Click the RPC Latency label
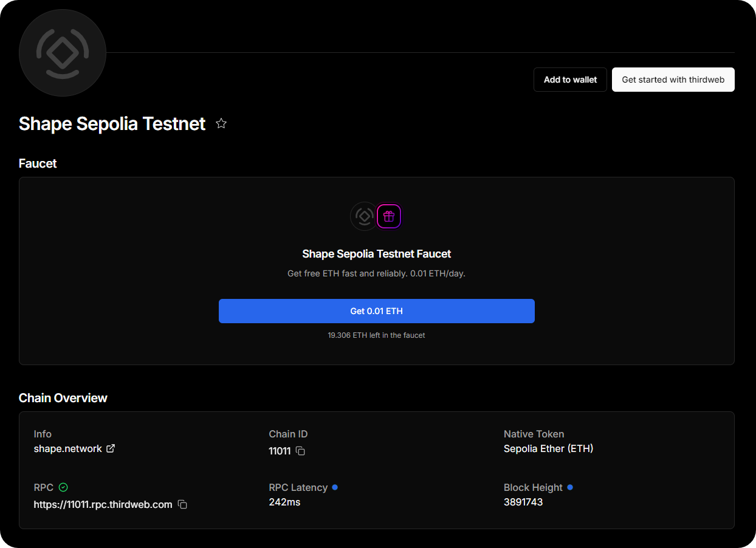The width and height of the screenshot is (756, 548). click(298, 487)
